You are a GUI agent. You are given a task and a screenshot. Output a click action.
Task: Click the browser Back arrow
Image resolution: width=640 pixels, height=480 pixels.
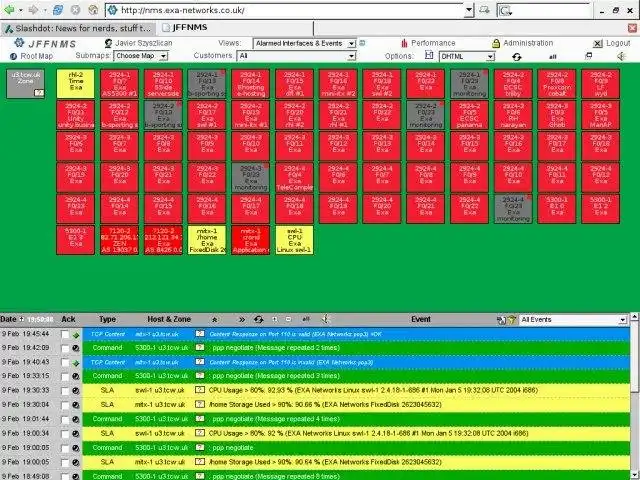pyautogui.click(x=8, y=10)
